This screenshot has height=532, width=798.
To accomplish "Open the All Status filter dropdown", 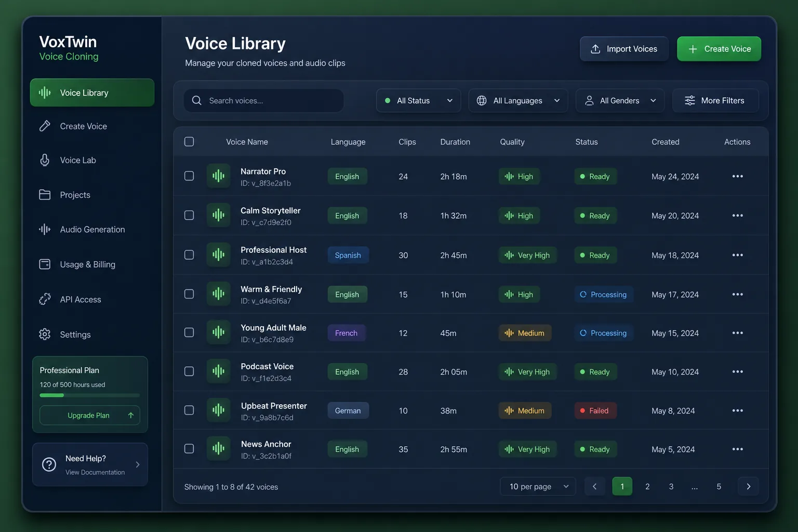I will [418, 100].
